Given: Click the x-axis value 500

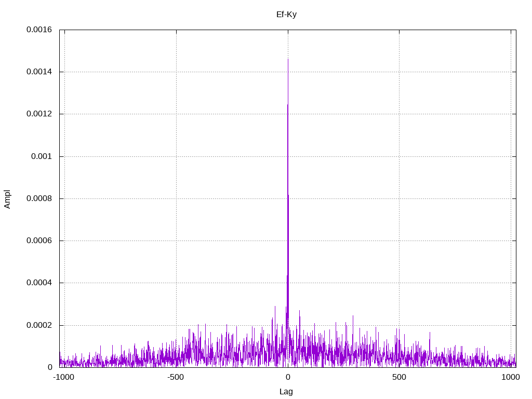Looking at the screenshot, I should (x=399, y=377).
